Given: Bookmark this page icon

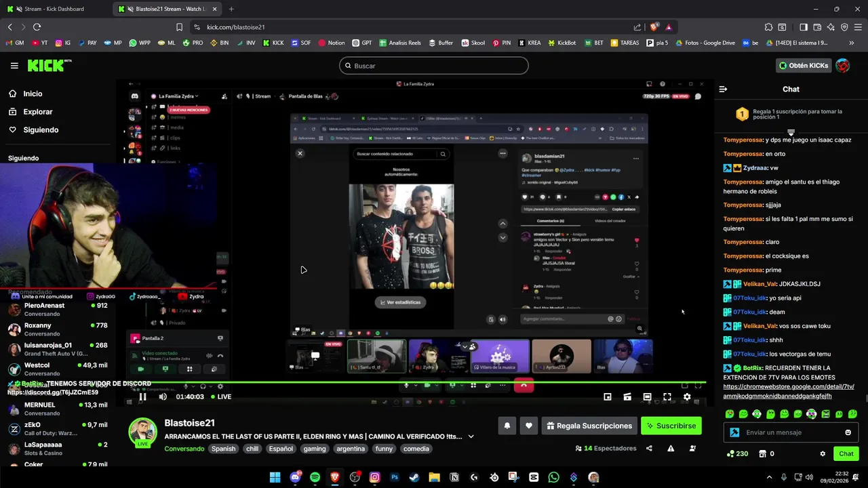Looking at the screenshot, I should [179, 27].
